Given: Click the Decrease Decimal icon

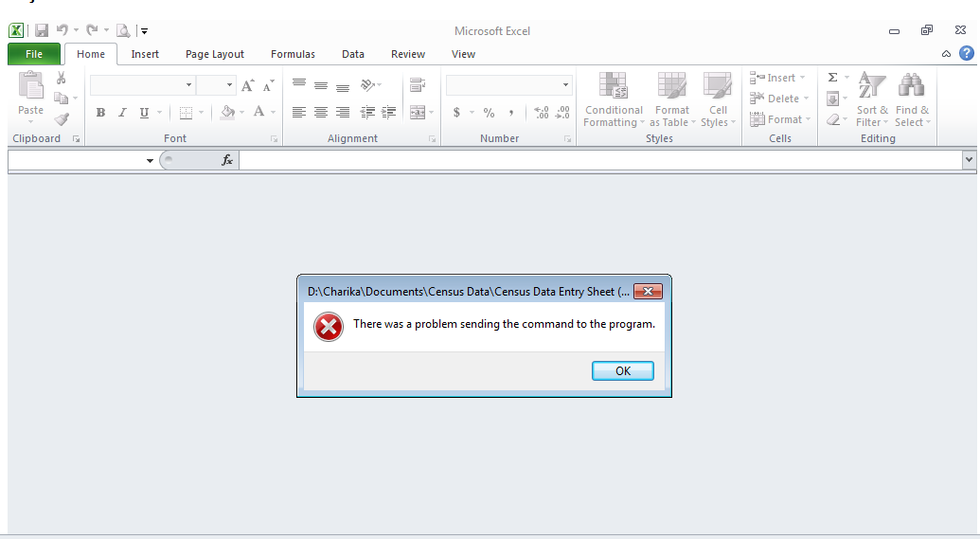Looking at the screenshot, I should tap(562, 113).
